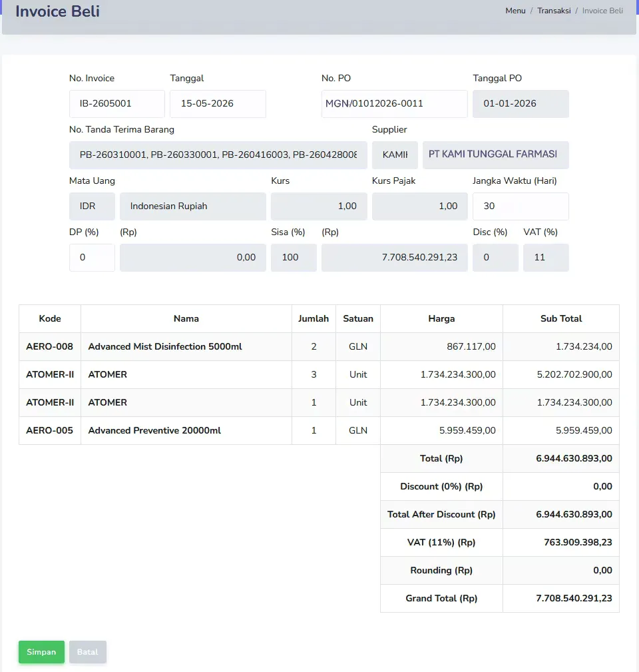This screenshot has height=672, width=639.
Task: Click the Tanggal PO field 01-01-2026
Action: point(521,104)
